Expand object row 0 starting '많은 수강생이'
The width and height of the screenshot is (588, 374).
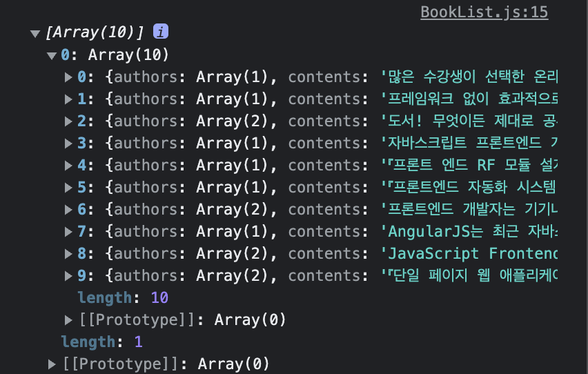click(x=68, y=77)
